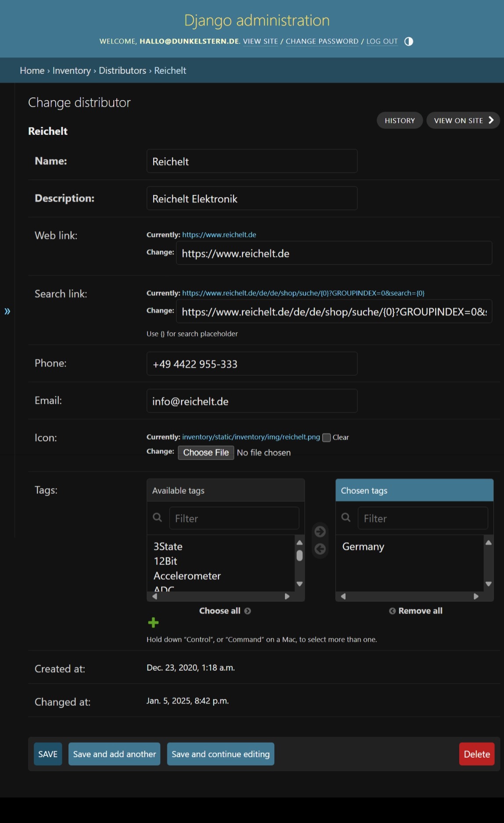Image resolution: width=504 pixels, height=823 pixels.
Task: Open Change Password link
Action: pos(322,41)
